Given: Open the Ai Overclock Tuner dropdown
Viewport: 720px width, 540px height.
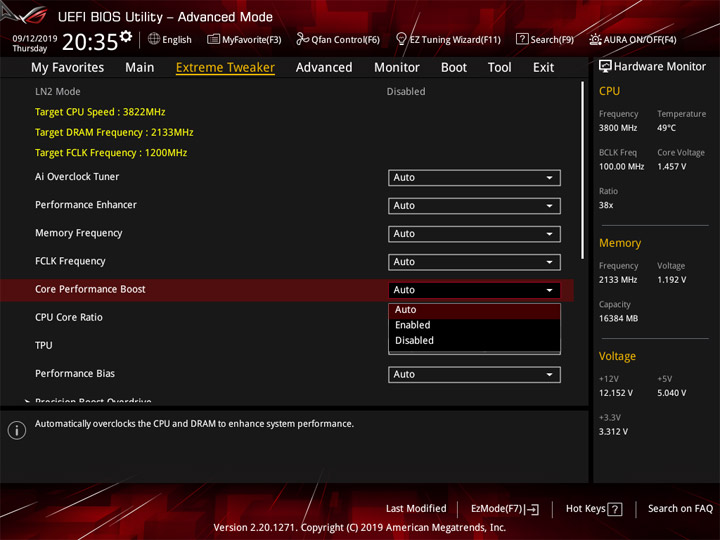Looking at the screenshot, I should pyautogui.click(x=474, y=178).
